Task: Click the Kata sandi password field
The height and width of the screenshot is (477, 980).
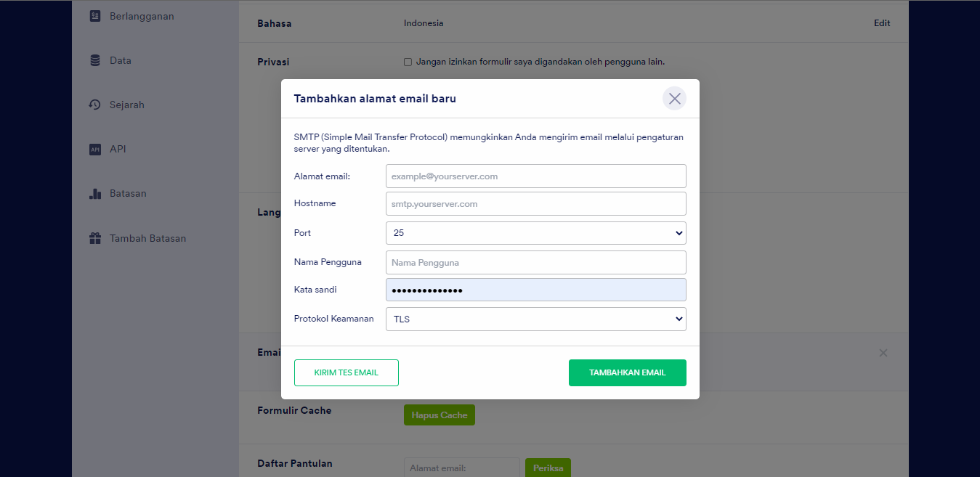Action: point(535,290)
